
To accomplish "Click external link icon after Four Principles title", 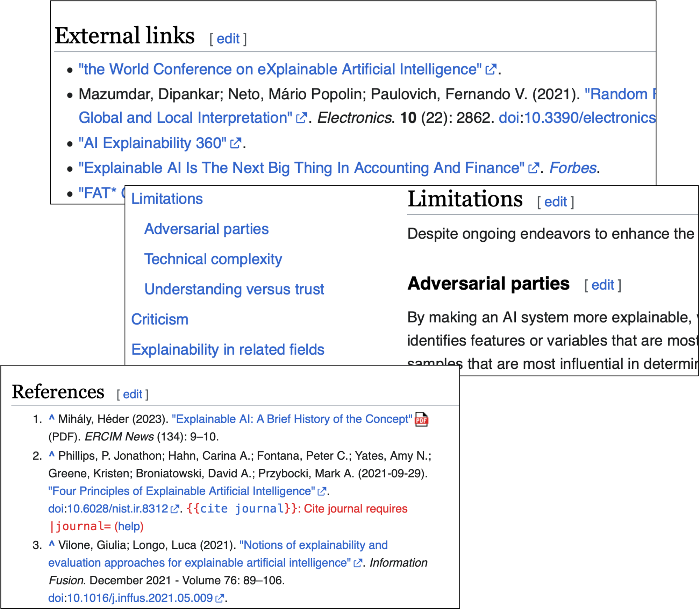I will [322, 491].
